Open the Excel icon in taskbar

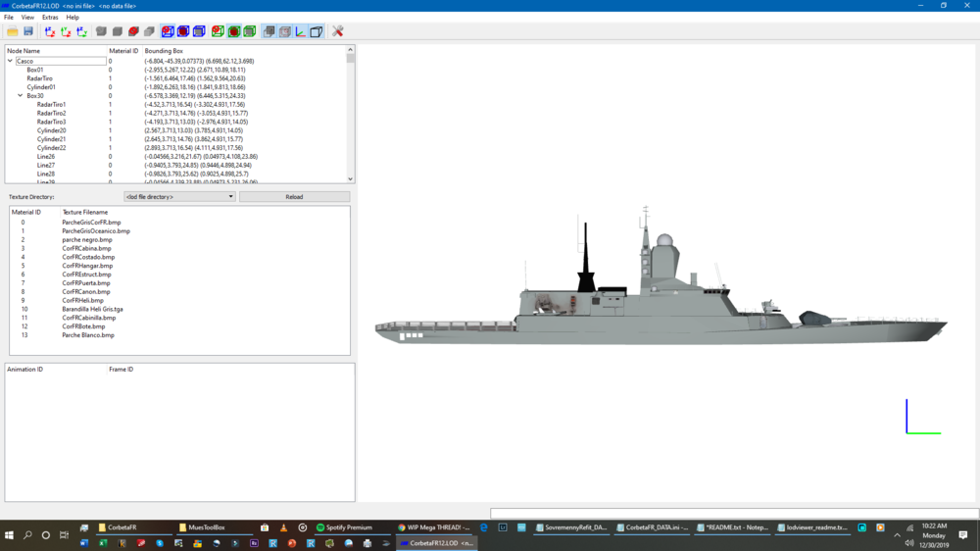[x=103, y=543]
